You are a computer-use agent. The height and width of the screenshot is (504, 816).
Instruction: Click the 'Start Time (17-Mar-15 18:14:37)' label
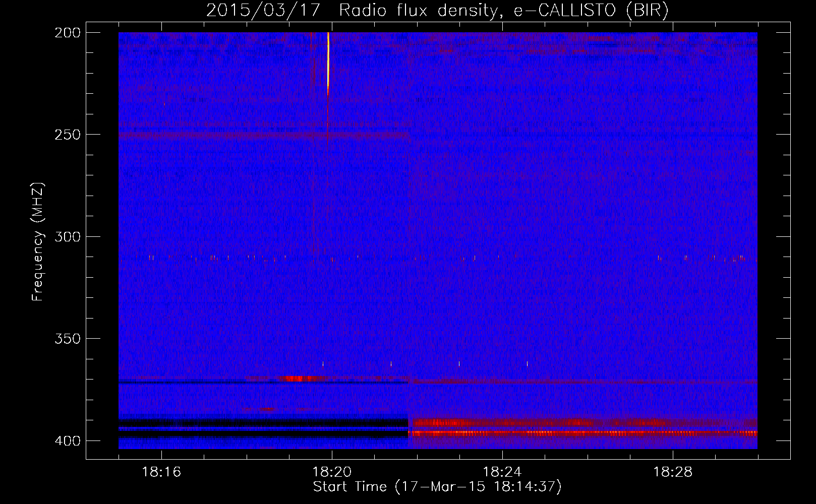coord(437,487)
